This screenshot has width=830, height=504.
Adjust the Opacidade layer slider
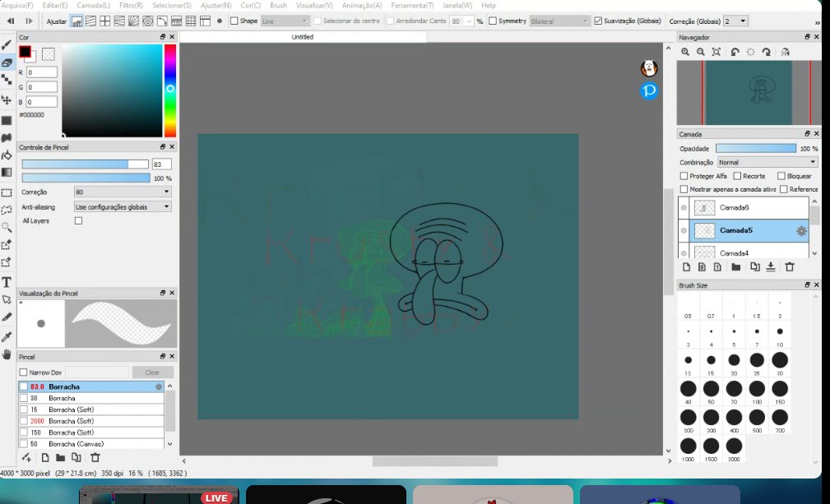click(x=756, y=149)
